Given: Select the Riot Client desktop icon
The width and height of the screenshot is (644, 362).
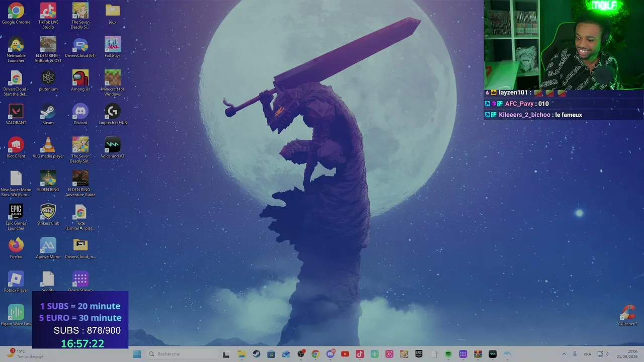Looking at the screenshot, I should 16,148.
